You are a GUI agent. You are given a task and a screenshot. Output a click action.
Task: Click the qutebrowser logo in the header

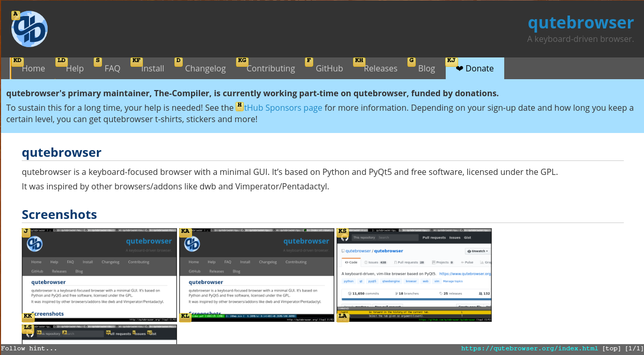[x=30, y=29]
